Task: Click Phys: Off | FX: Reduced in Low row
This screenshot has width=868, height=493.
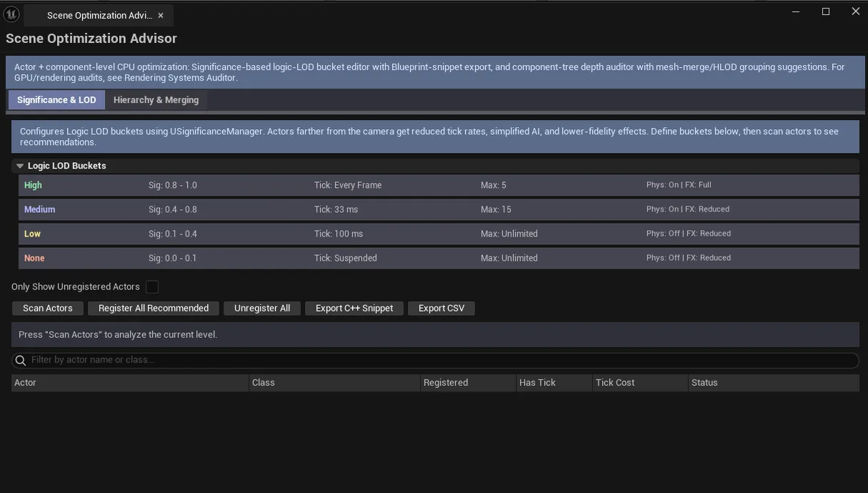Action: (x=689, y=234)
